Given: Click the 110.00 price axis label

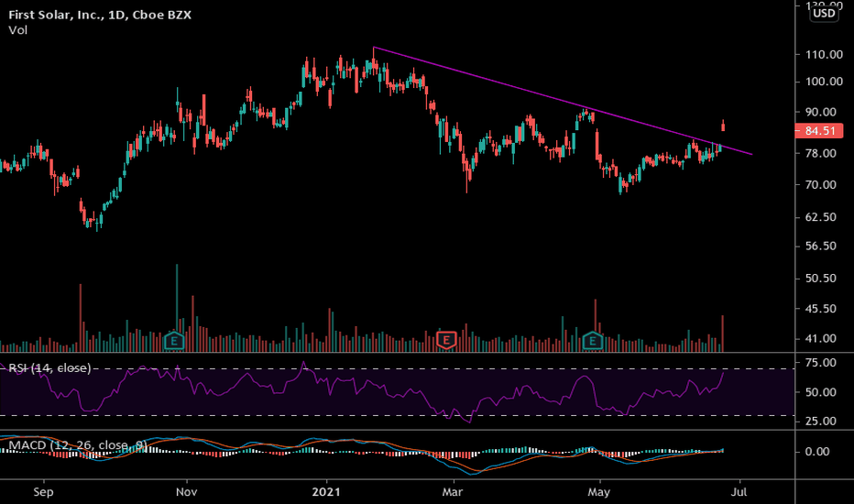Looking at the screenshot, I should (824, 54).
